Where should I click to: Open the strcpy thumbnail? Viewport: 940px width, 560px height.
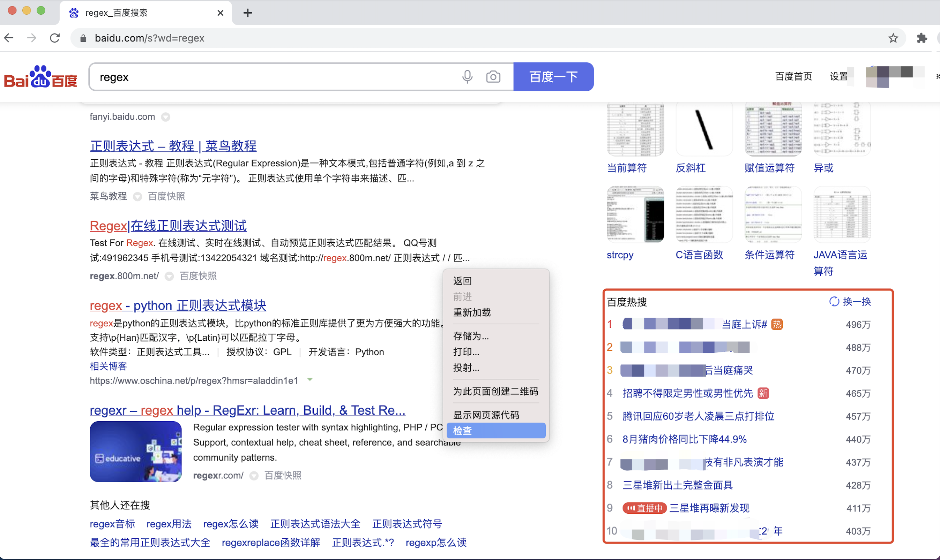pyautogui.click(x=635, y=214)
